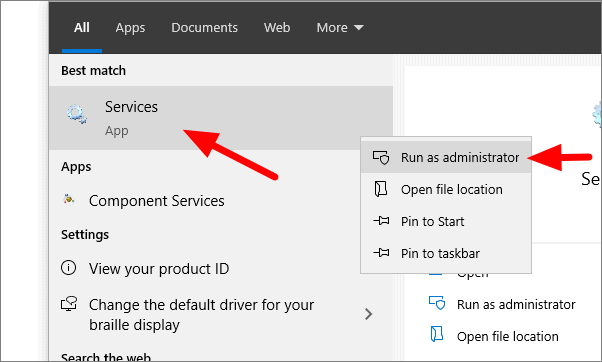Click the pin icon beside Pin to Start
Viewport: 602px width, 362px height.
(x=381, y=221)
